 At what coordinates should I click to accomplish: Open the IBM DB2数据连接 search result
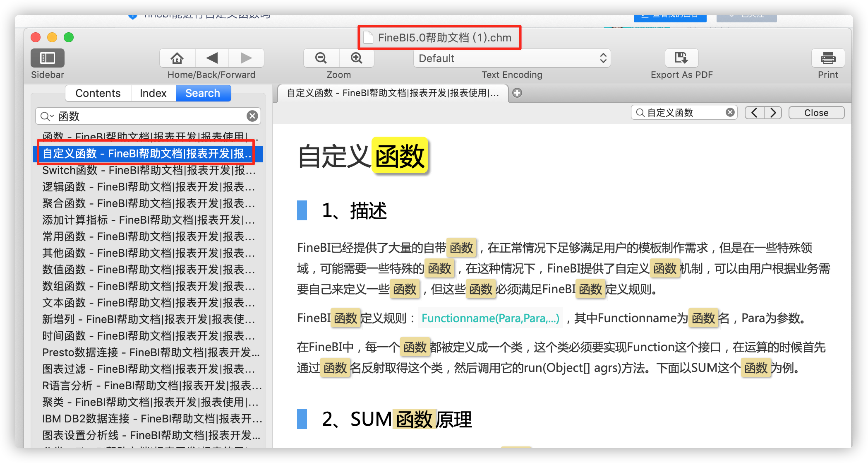coord(148,419)
